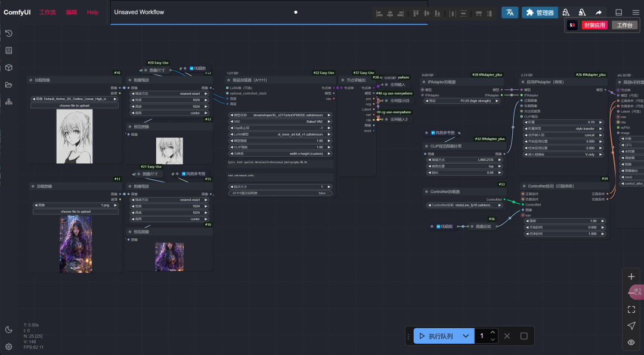Open the hamburger menu icon

tap(636, 13)
